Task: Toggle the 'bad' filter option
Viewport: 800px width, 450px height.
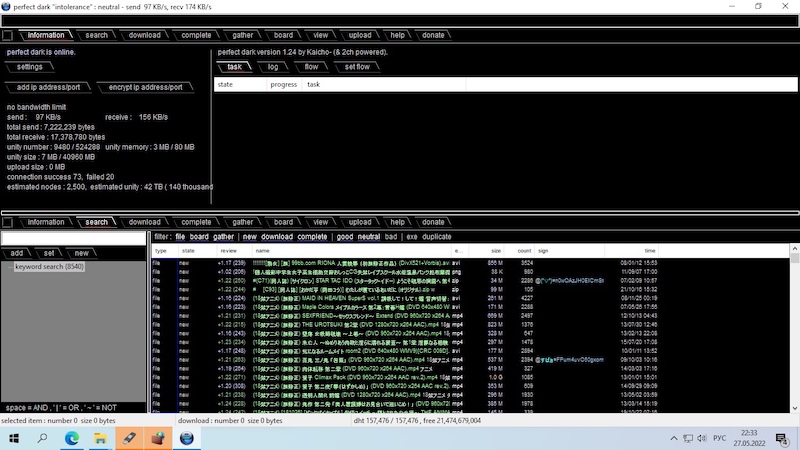Action: point(391,237)
